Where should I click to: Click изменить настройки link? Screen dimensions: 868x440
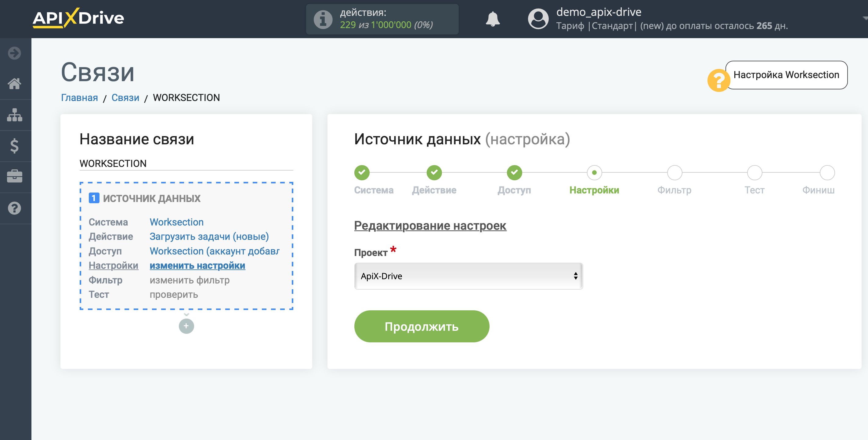197,265
